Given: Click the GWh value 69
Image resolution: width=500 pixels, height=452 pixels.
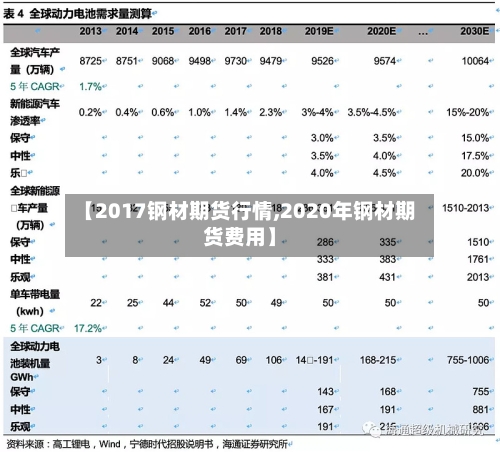Looking at the screenshot, I should [241, 360].
